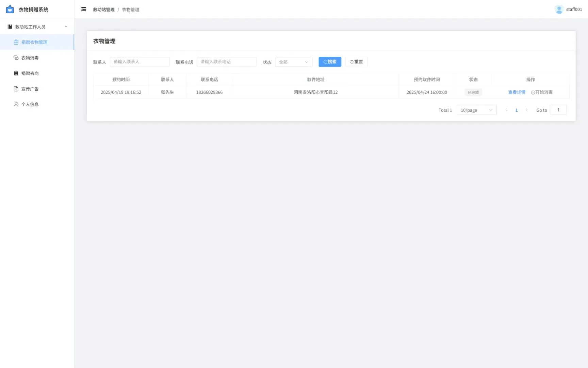588x368 pixels.
Task: Click 开始消毒 for 张先生's row
Action: (542, 92)
